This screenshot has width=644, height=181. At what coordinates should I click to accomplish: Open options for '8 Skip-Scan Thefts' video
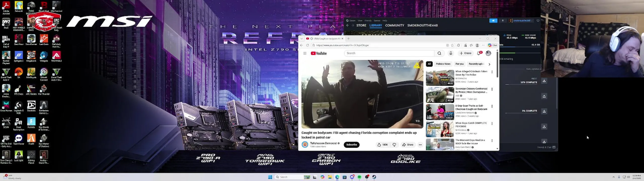click(492, 106)
